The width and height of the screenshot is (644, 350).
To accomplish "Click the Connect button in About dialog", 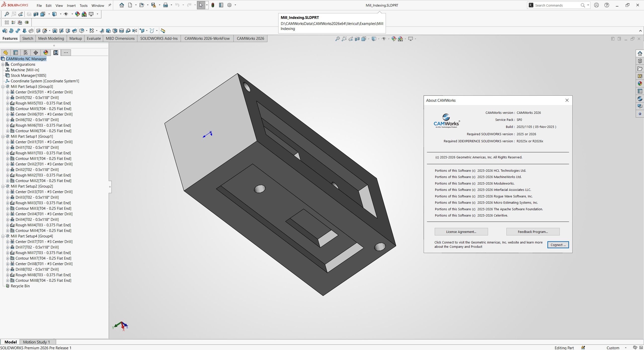I will 558,244.
